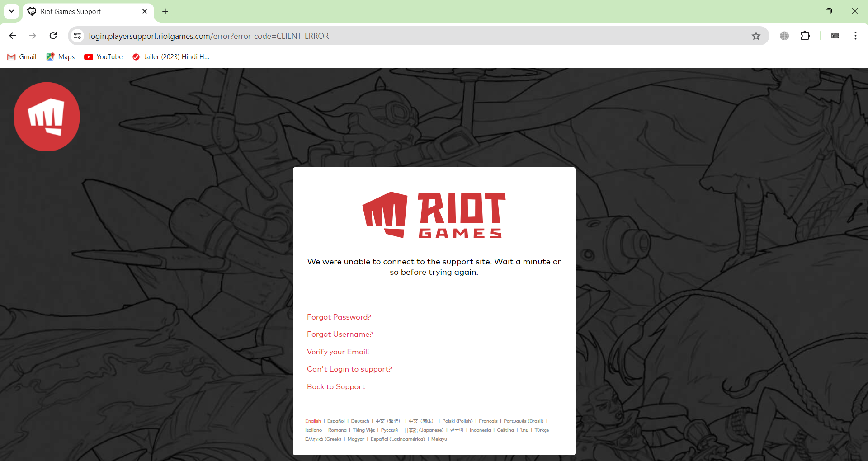Click the Riot Games fist logo

[47, 116]
